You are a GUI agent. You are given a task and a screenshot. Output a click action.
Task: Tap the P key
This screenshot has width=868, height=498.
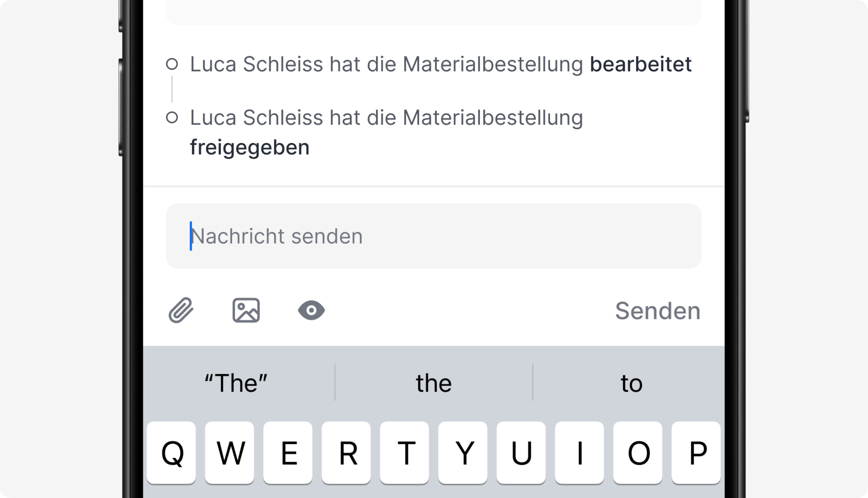click(696, 453)
